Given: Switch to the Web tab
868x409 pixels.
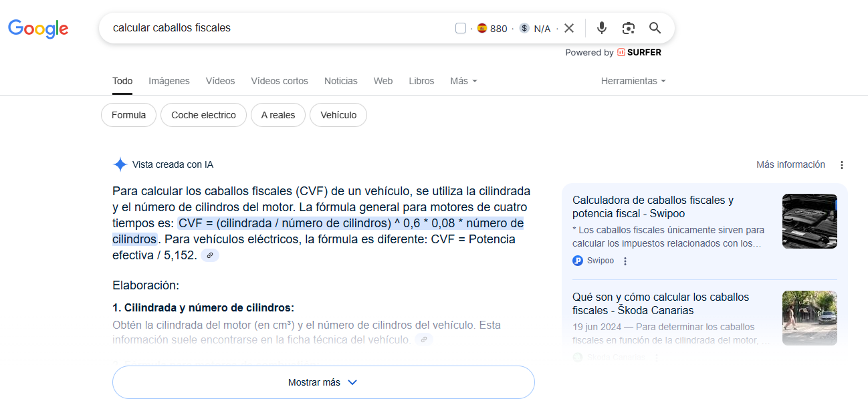Looking at the screenshot, I should (x=383, y=81).
